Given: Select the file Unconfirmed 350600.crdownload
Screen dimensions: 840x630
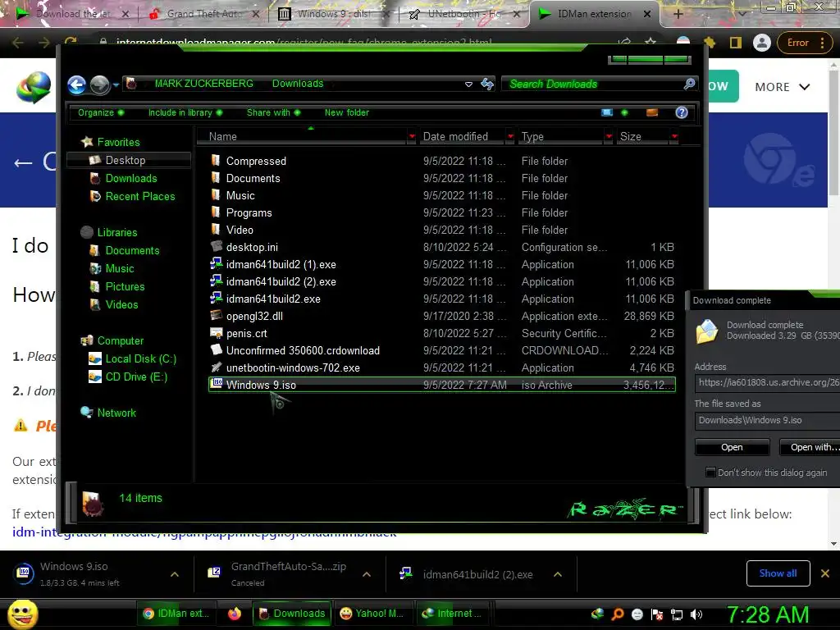Looking at the screenshot, I should pyautogui.click(x=303, y=350).
